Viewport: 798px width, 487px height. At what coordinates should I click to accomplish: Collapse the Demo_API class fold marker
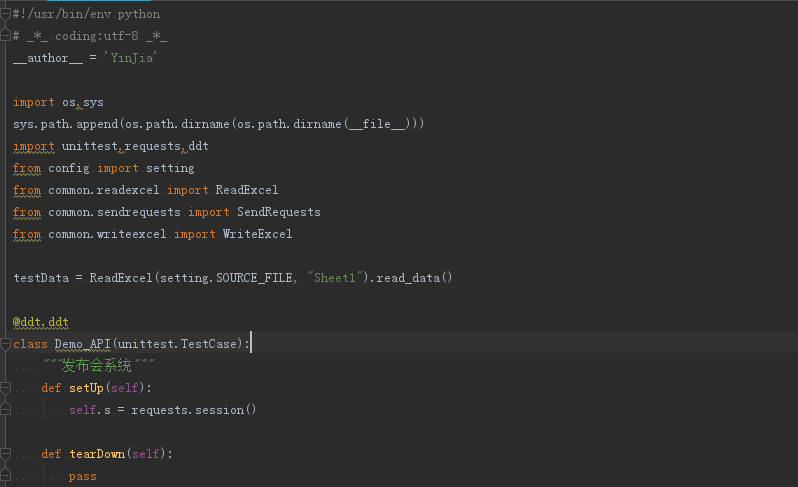click(6, 344)
